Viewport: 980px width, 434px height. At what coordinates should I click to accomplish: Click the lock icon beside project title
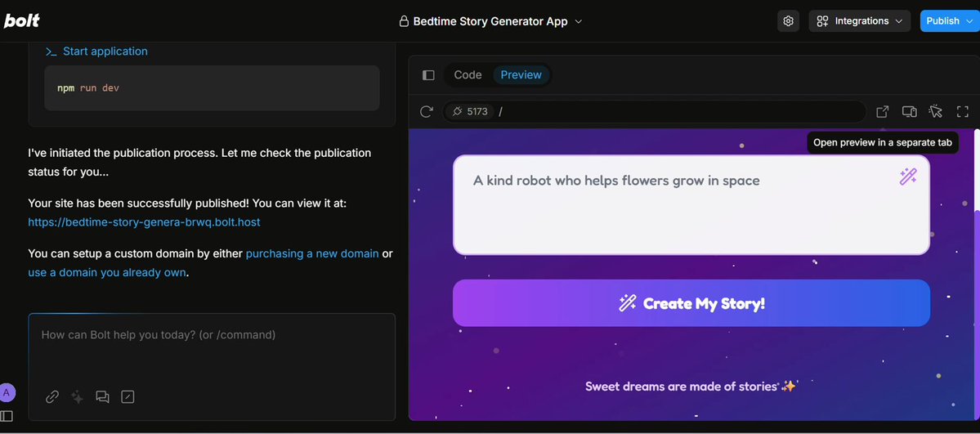click(404, 21)
